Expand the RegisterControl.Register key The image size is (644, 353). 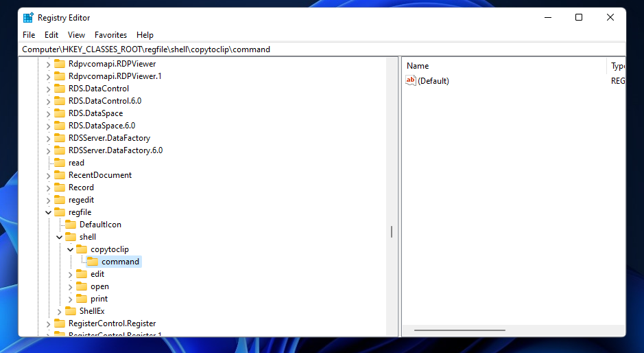click(49, 323)
